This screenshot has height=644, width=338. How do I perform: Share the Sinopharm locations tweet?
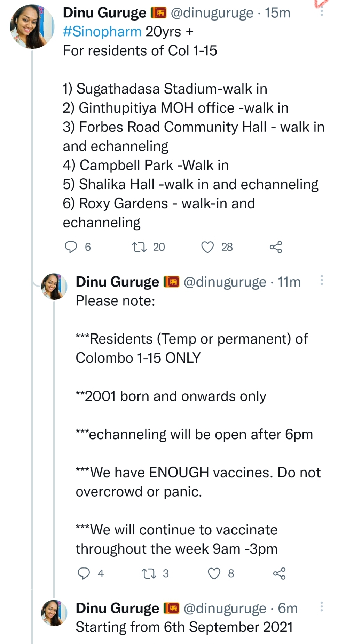tap(276, 247)
